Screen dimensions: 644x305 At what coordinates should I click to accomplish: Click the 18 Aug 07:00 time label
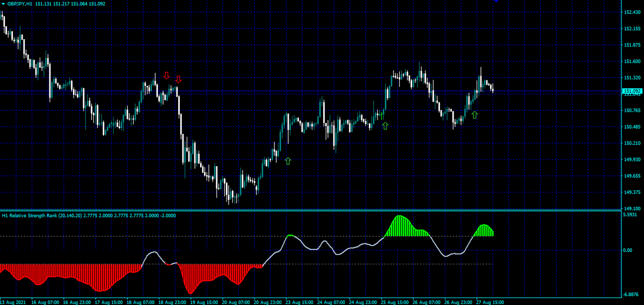coord(141,302)
